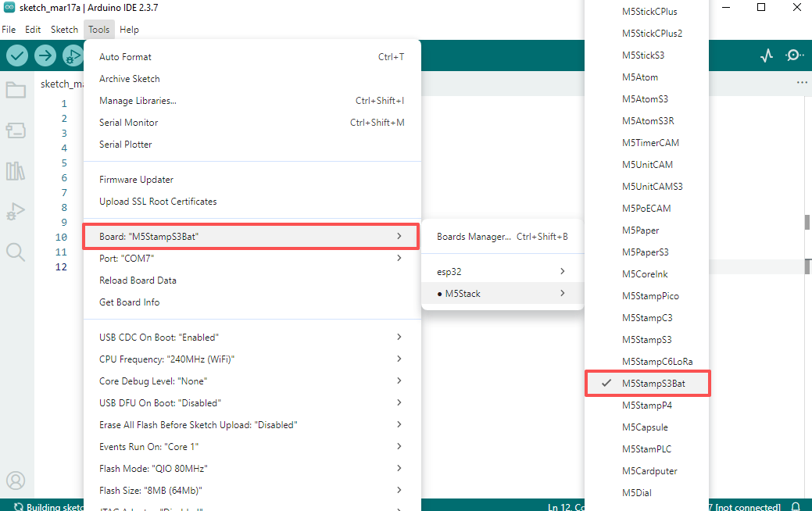Expand CPU Frequency "240MHz (WiFi)" options

coord(252,359)
